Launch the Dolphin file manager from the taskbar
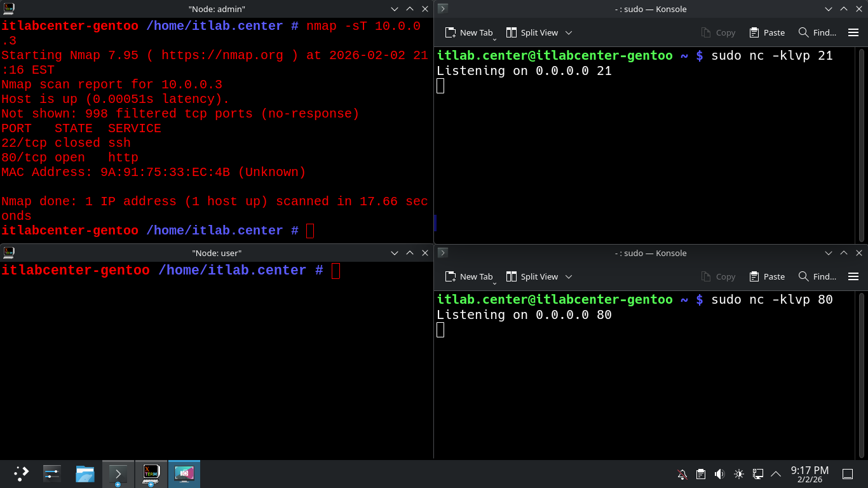Screen dimensions: 868x488 85,473
